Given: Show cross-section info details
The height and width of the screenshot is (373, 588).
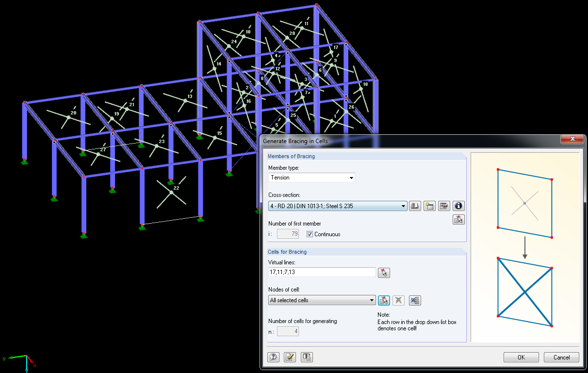Looking at the screenshot, I should pos(459,206).
